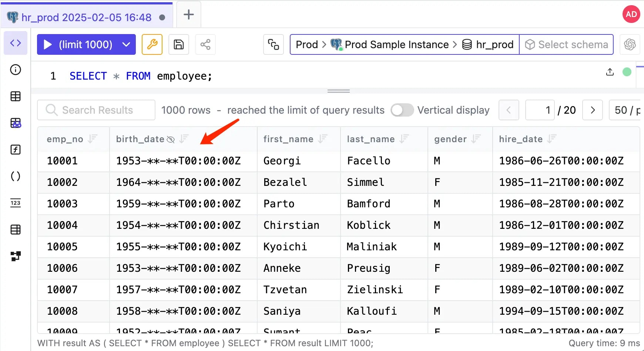Open a new tab with the plus button

point(188,15)
